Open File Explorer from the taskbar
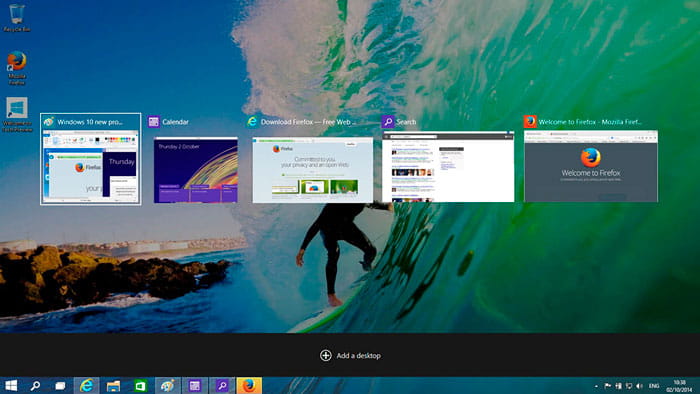The image size is (700, 394). click(x=113, y=386)
